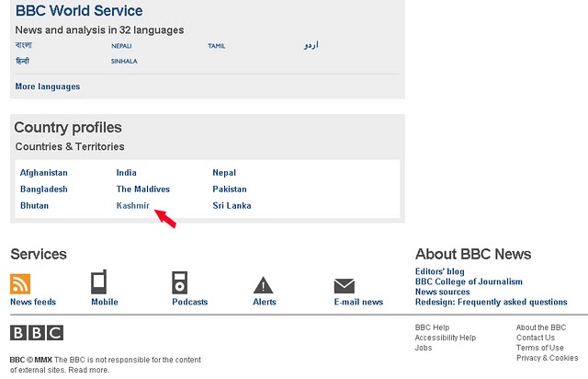Click the BBC logo in the footer

pyautogui.click(x=37, y=333)
